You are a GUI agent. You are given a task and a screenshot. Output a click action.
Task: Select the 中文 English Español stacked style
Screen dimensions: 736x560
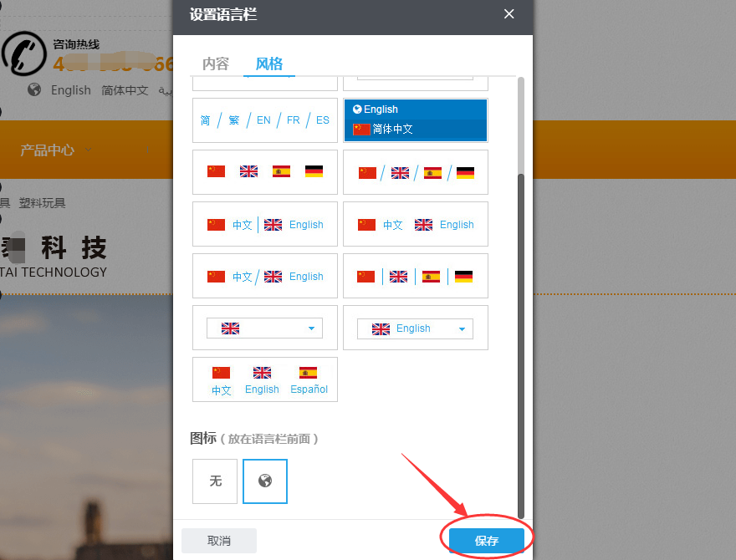tap(264, 379)
